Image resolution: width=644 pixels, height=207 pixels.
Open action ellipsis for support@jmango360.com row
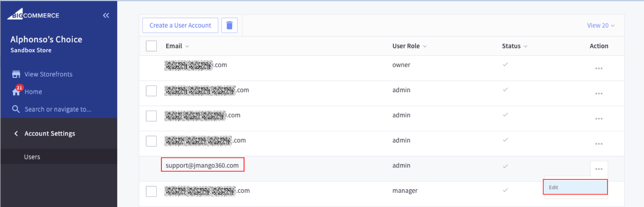tap(598, 169)
